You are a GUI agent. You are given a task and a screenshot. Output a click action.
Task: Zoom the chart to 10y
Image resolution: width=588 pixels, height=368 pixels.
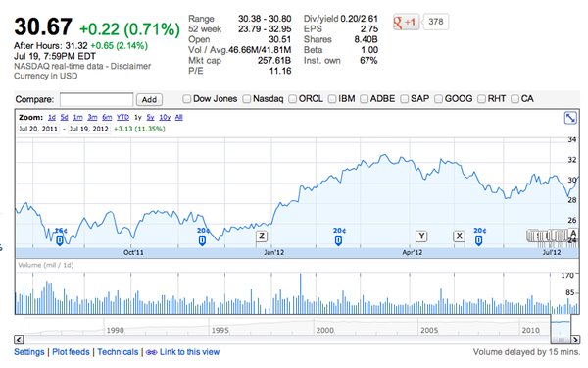[165, 117]
